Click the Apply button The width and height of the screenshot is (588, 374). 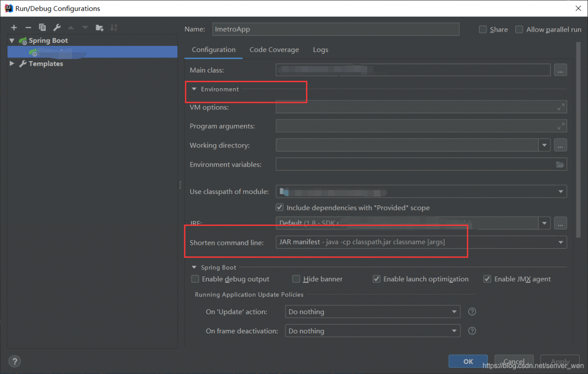(560, 362)
